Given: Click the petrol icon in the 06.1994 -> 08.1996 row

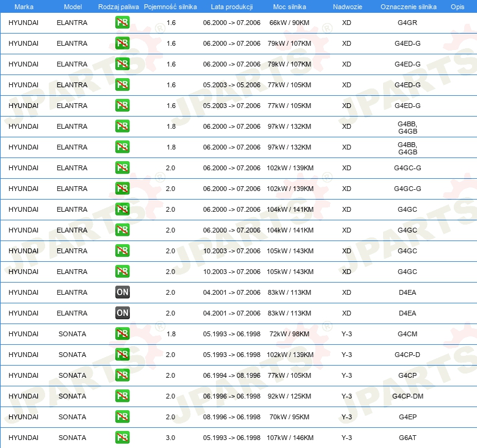Looking at the screenshot, I should tap(122, 375).
